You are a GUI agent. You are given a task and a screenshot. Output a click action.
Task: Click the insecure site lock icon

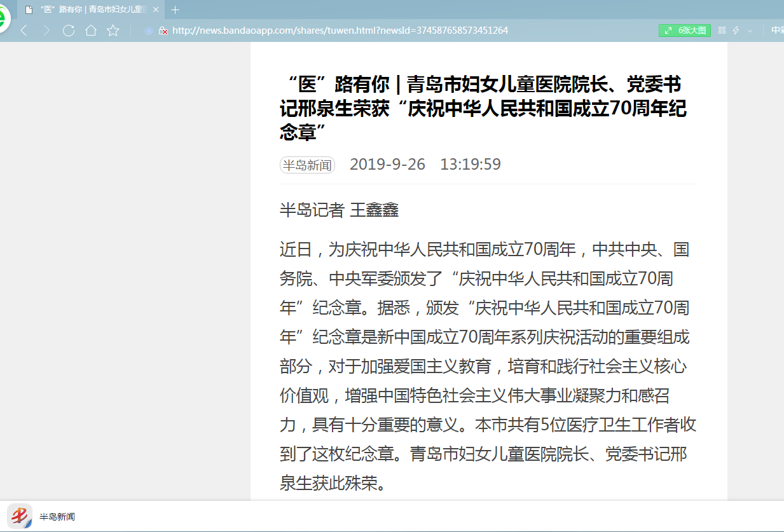(163, 31)
